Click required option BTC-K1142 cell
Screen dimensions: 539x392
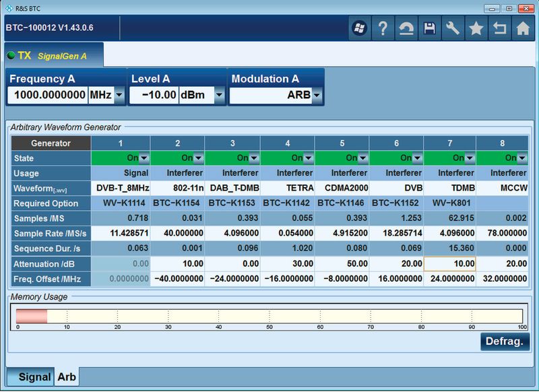(288, 203)
